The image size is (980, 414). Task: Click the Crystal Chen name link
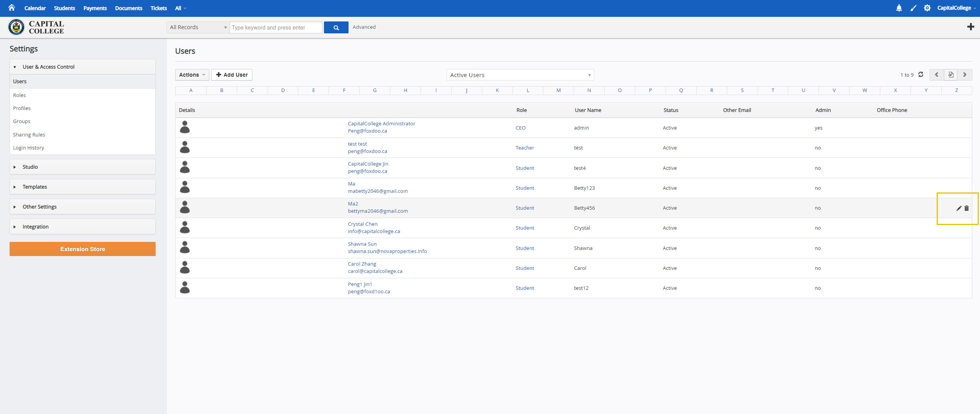363,224
